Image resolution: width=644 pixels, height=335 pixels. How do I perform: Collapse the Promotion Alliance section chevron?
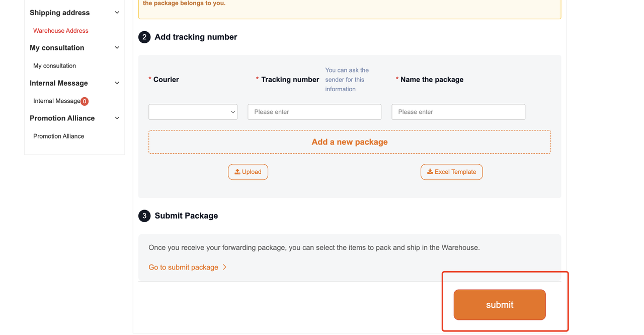point(117,118)
